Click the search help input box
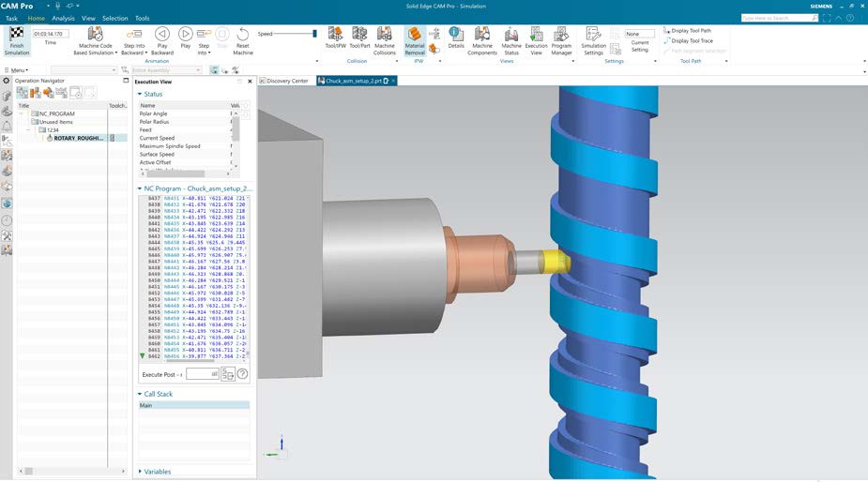The image size is (868, 482). point(780,18)
